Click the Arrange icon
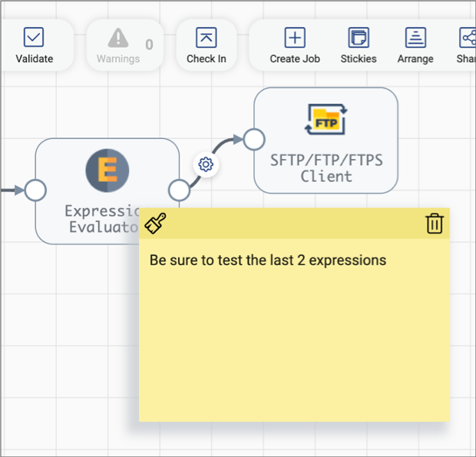The image size is (476, 457). (x=415, y=38)
